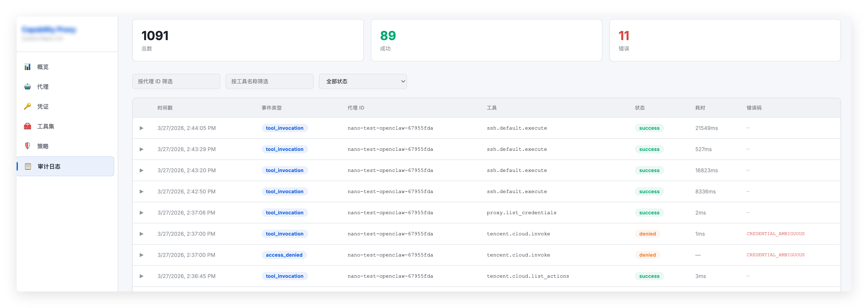Open the 策略 menu item
868x308 pixels.
coord(43,146)
